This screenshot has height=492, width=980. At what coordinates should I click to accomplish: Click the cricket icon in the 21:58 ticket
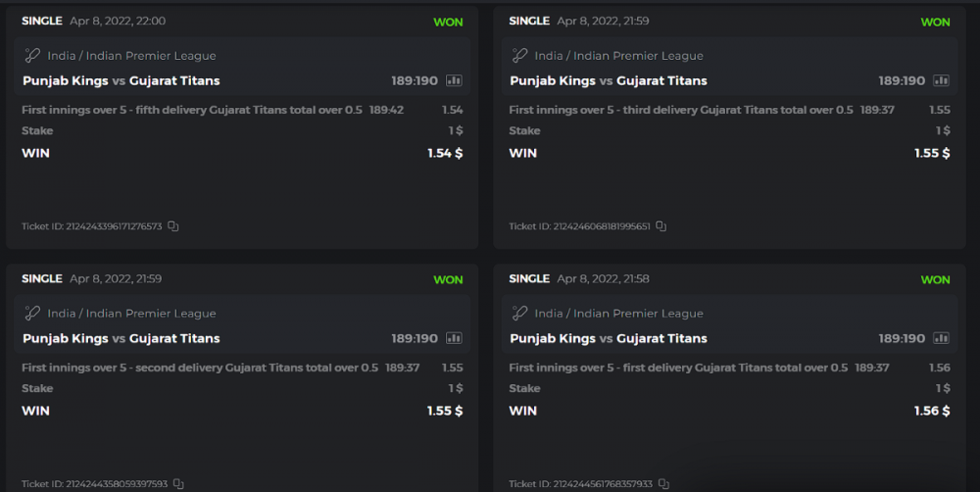[x=519, y=314]
